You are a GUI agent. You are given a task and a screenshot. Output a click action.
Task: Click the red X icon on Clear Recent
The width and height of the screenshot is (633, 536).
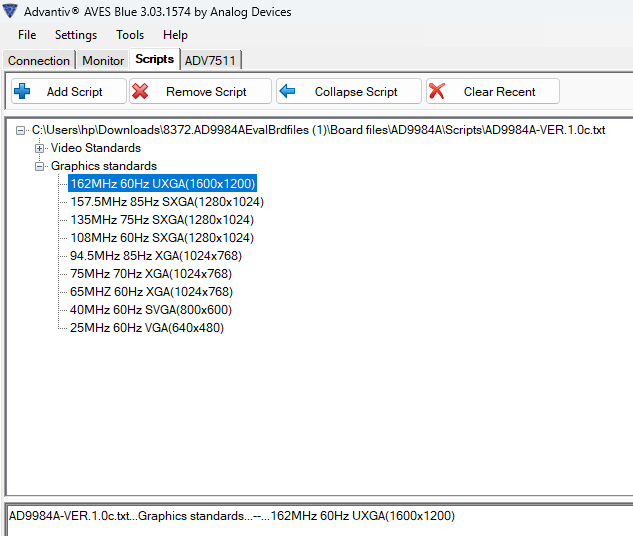[x=437, y=91]
